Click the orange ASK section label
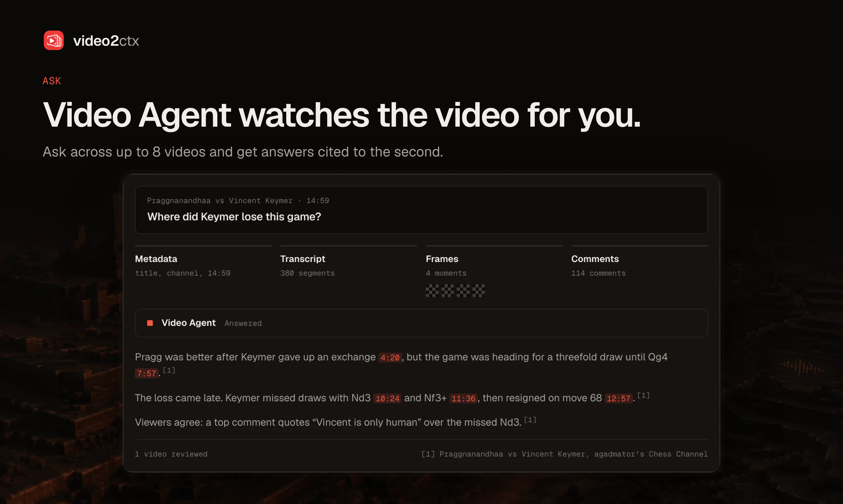843x504 pixels. 52,81
